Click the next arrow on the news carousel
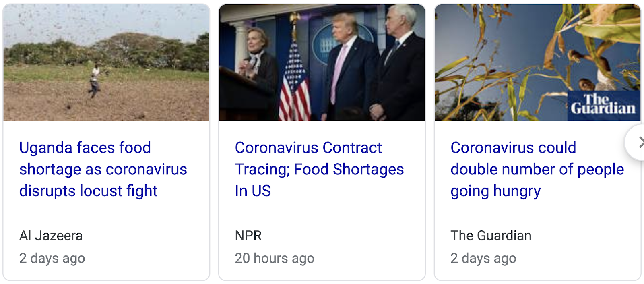This screenshot has height=284, width=644. [x=637, y=142]
